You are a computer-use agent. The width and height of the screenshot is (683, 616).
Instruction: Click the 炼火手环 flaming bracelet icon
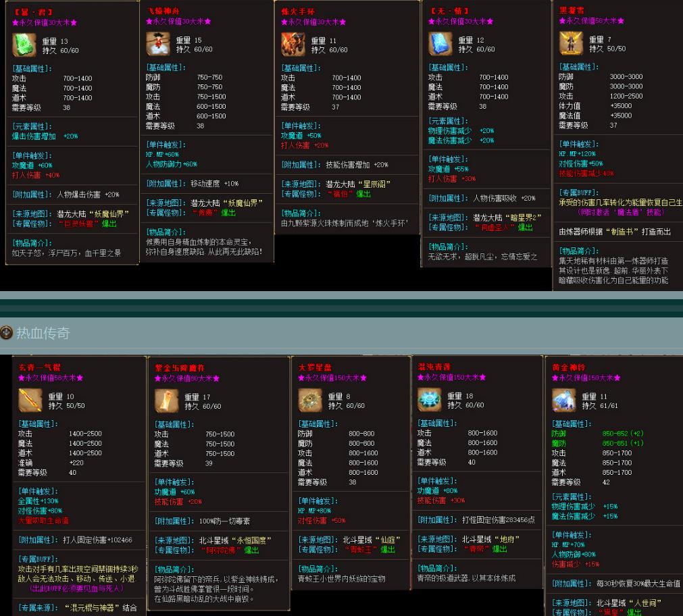tap(295, 45)
